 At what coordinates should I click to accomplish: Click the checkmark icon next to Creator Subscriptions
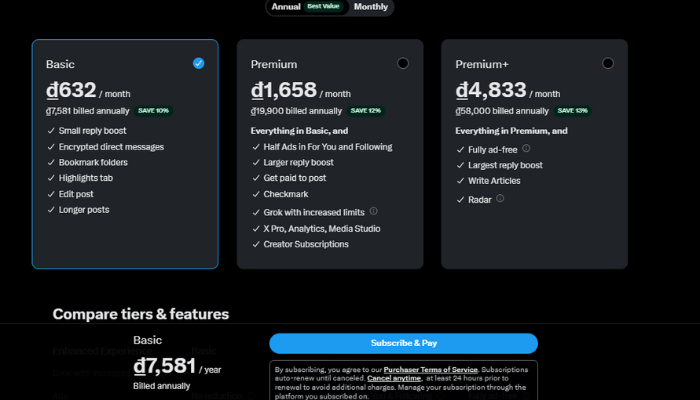point(255,244)
